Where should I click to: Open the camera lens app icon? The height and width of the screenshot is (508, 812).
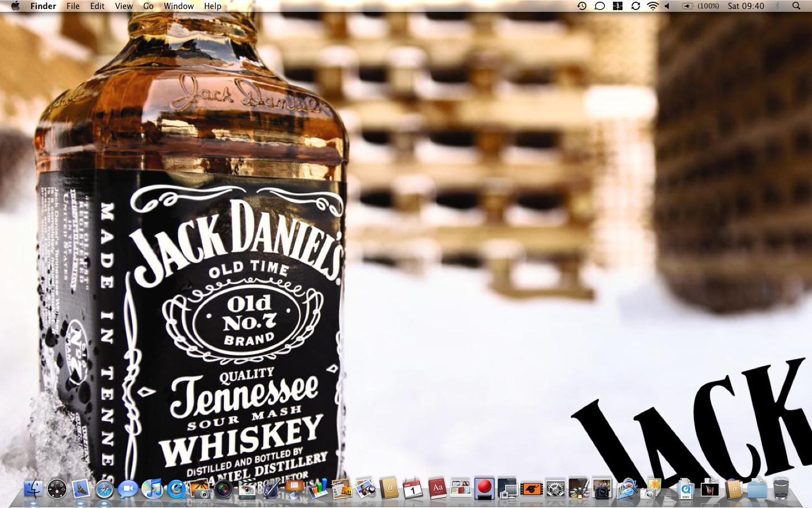[x=223, y=489]
